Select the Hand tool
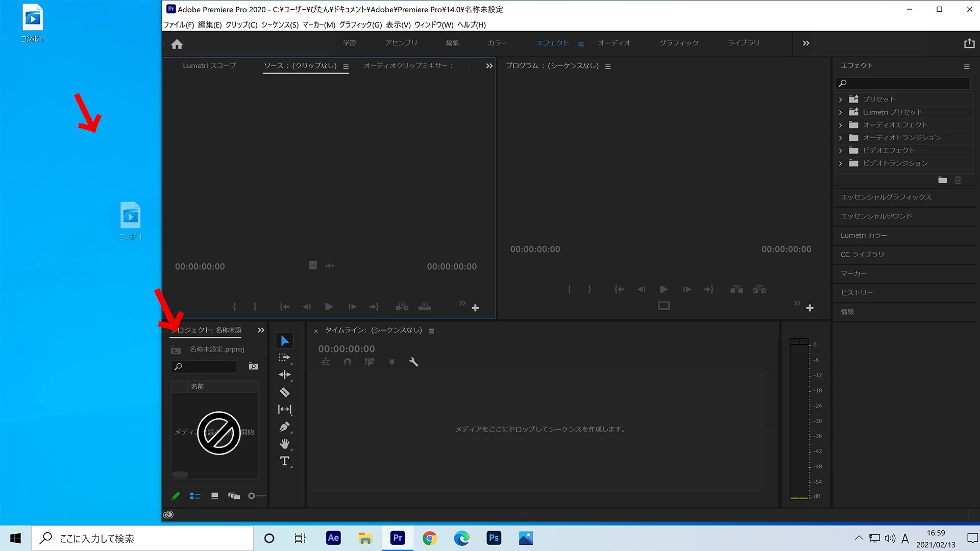 pos(284,444)
